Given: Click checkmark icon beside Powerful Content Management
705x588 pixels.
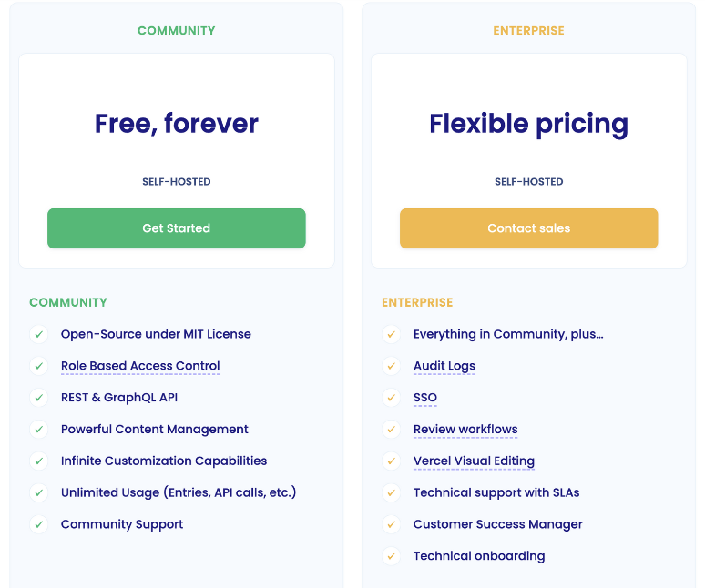Looking at the screenshot, I should click(39, 430).
